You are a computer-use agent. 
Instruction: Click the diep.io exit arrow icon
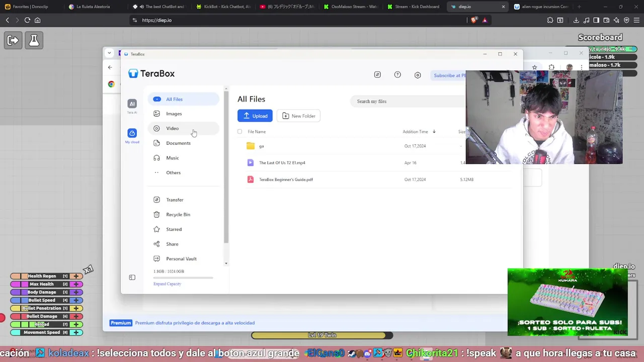(x=13, y=40)
